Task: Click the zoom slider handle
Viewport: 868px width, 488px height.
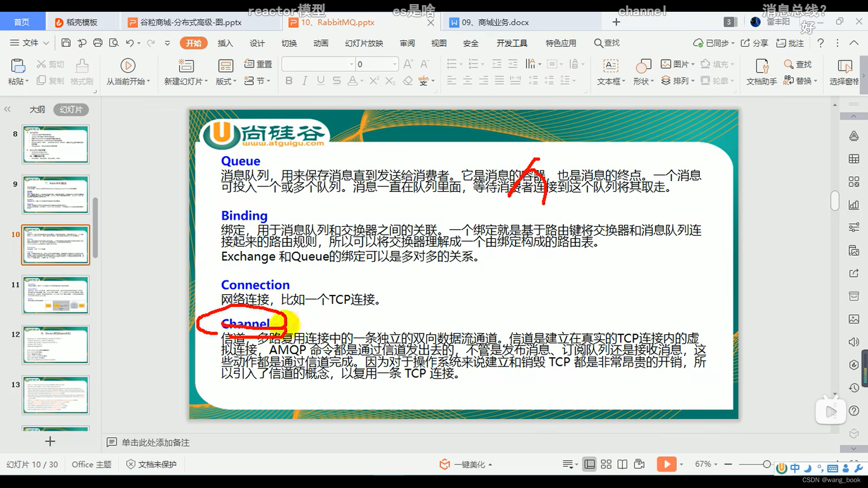Action: 767,464
